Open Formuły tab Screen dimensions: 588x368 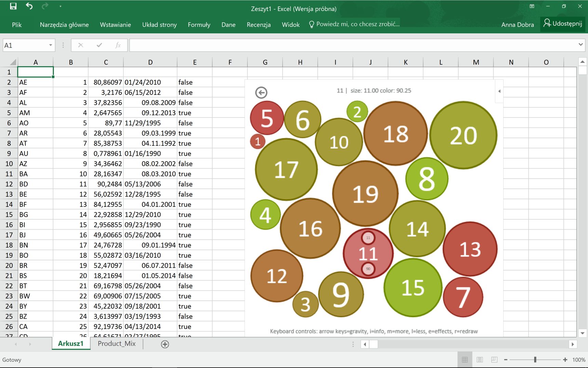pyautogui.click(x=199, y=25)
